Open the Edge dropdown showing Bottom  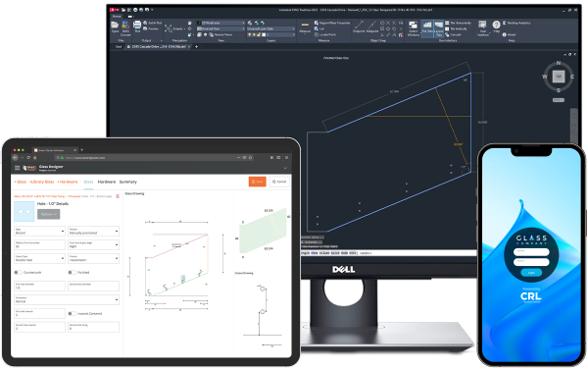pos(39,232)
